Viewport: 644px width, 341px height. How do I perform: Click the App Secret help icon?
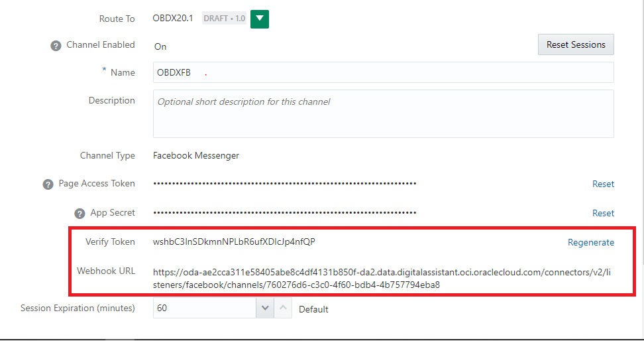(x=80, y=214)
